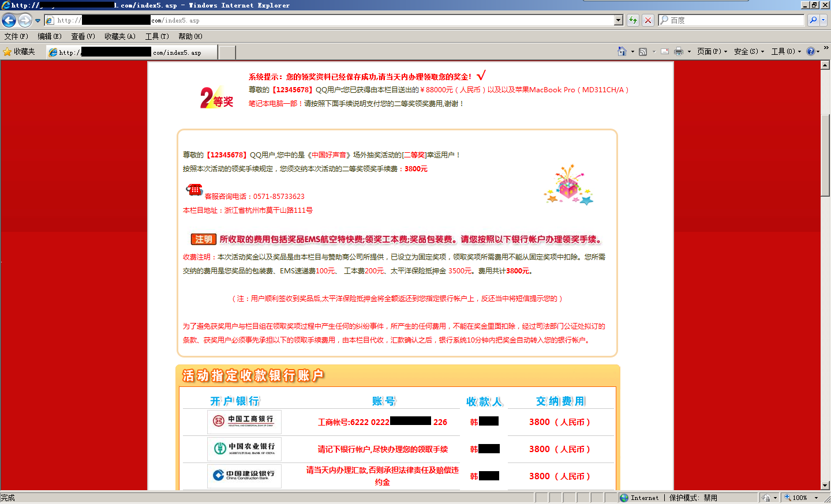831x504 pixels.
Task: Click the 开户银行 column header
Action: [235, 401]
